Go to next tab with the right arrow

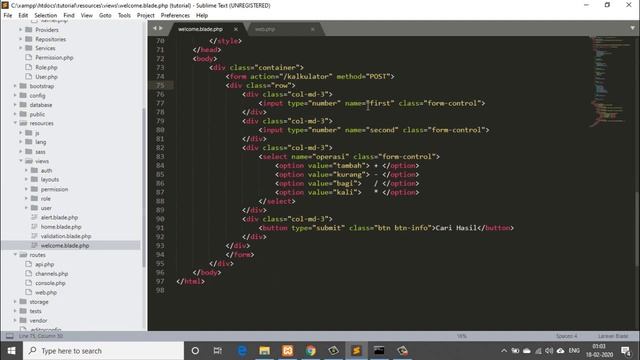click(161, 28)
